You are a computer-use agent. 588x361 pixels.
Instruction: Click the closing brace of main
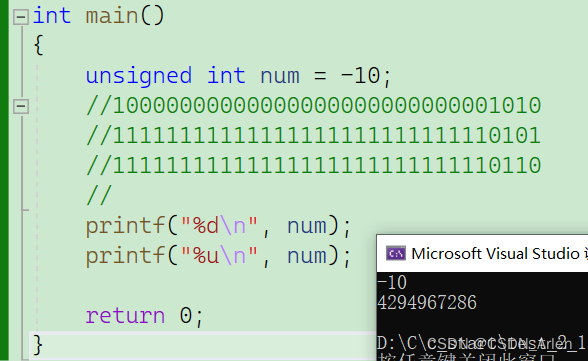[38, 345]
